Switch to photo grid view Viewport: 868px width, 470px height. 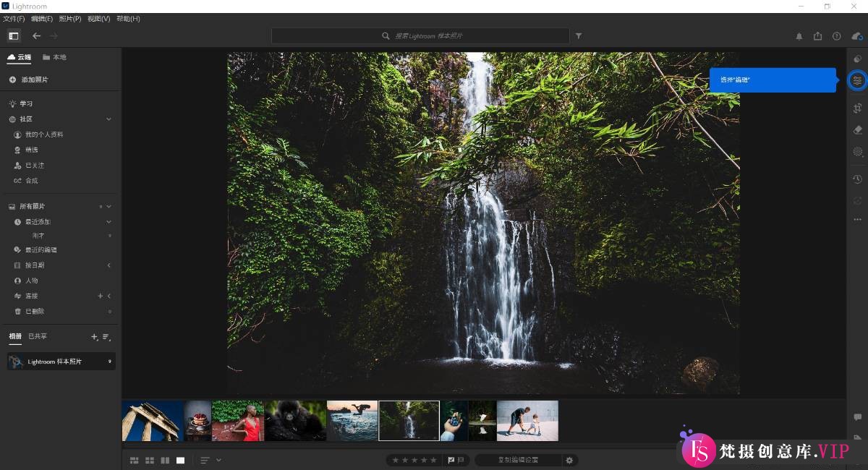(134, 460)
